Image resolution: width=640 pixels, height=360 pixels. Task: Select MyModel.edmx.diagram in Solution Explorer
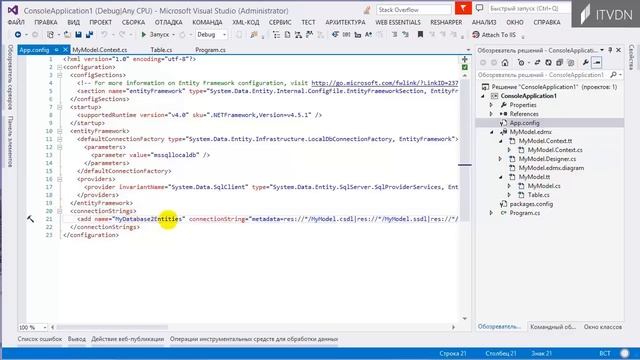click(x=551, y=168)
